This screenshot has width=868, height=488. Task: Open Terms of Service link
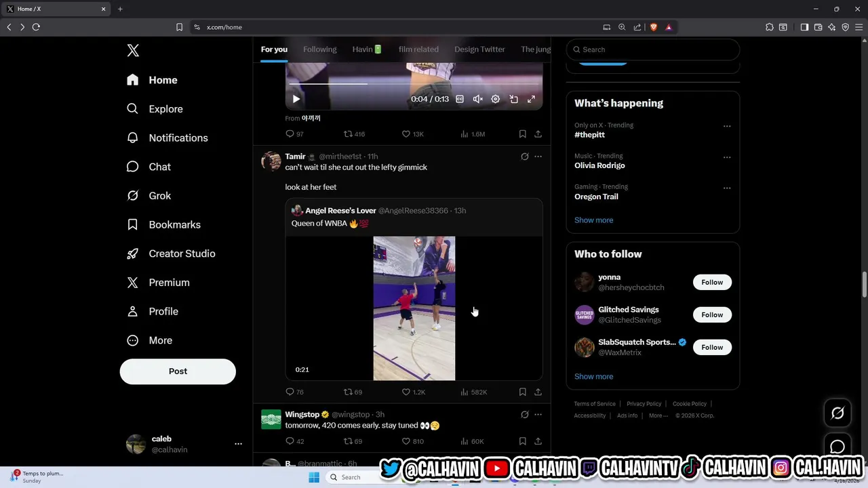pyautogui.click(x=595, y=404)
